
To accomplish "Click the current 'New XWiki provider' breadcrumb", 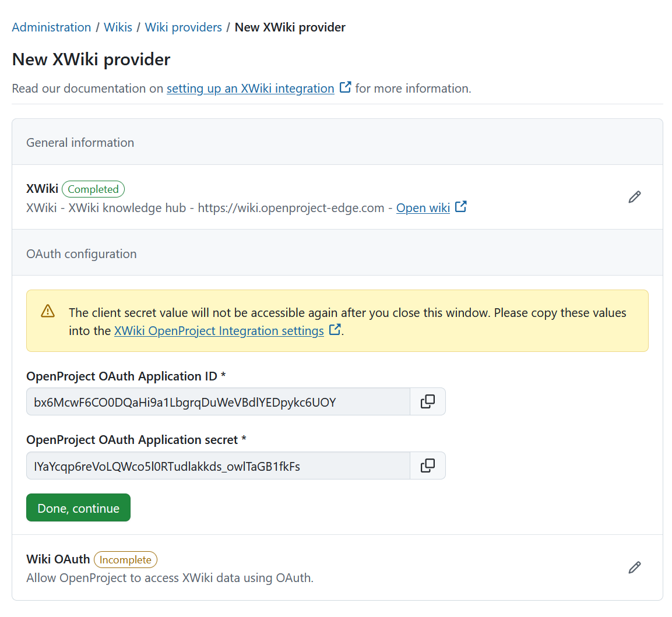I will [290, 27].
